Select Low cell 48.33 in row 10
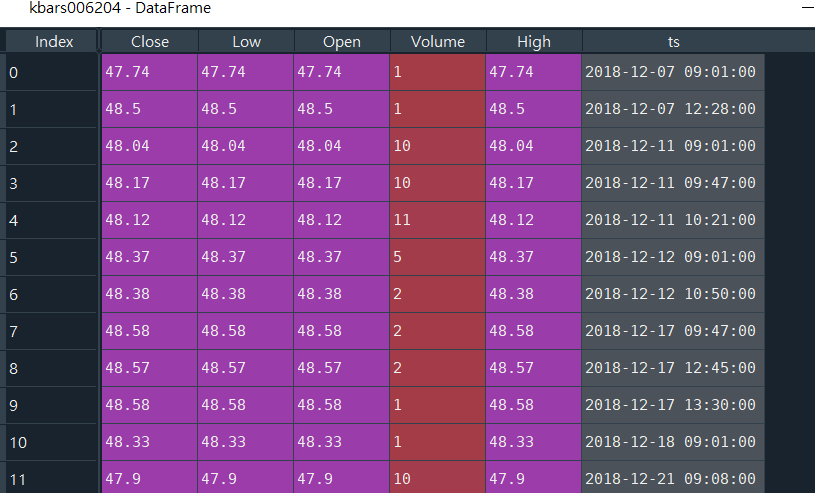This screenshot has height=493, width=815. click(246, 442)
